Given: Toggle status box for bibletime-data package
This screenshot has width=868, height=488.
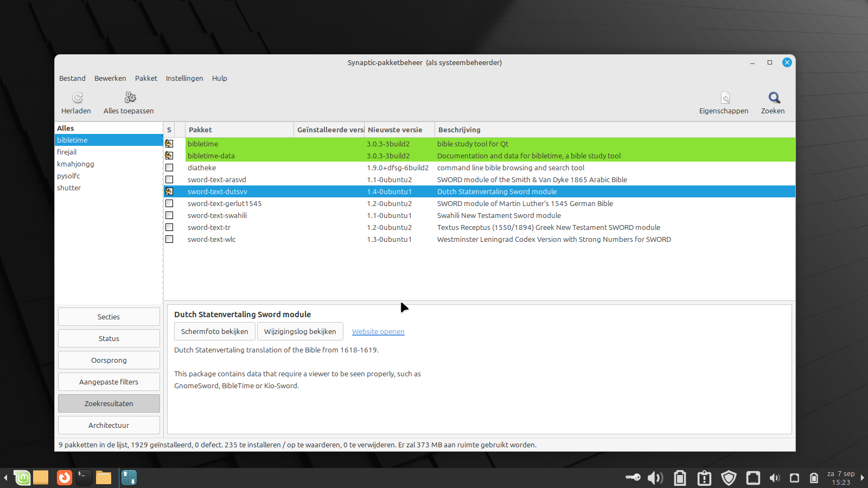Looking at the screenshot, I should tap(169, 156).
